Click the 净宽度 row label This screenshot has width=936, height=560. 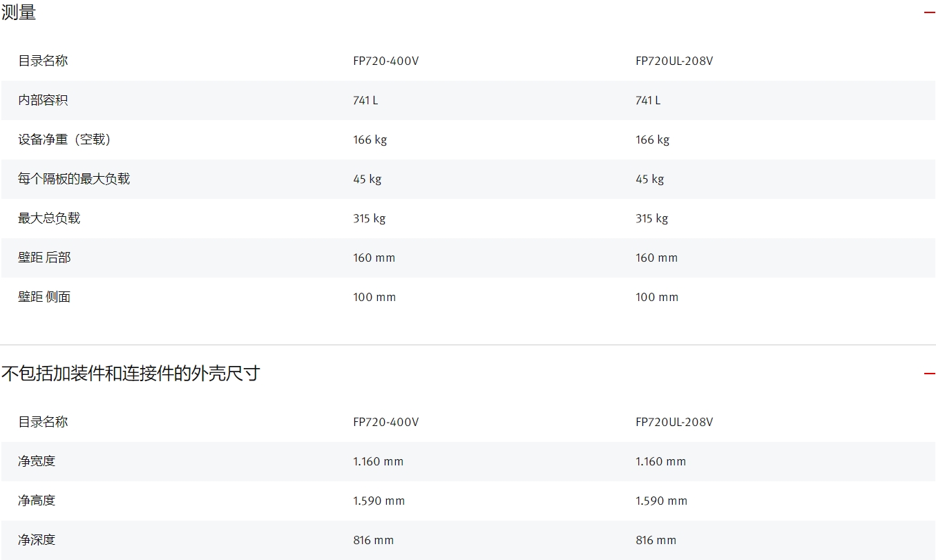tap(37, 461)
